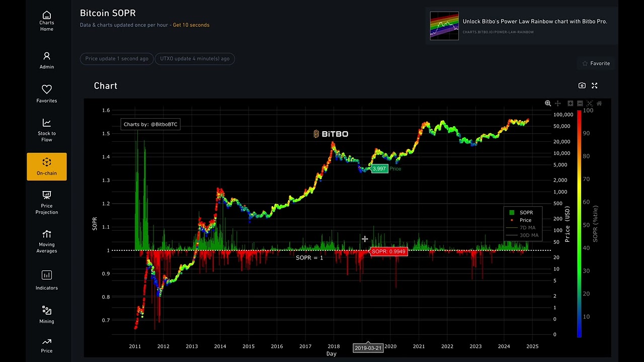Screen dimensions: 644x362
Task: Click the Bitcoin SOPR page title
Action: tap(108, 13)
